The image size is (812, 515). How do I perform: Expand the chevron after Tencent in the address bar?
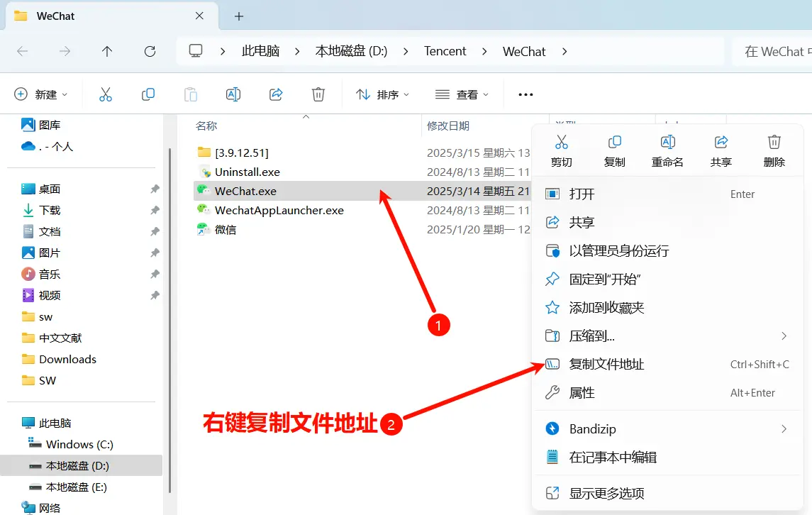tap(484, 51)
